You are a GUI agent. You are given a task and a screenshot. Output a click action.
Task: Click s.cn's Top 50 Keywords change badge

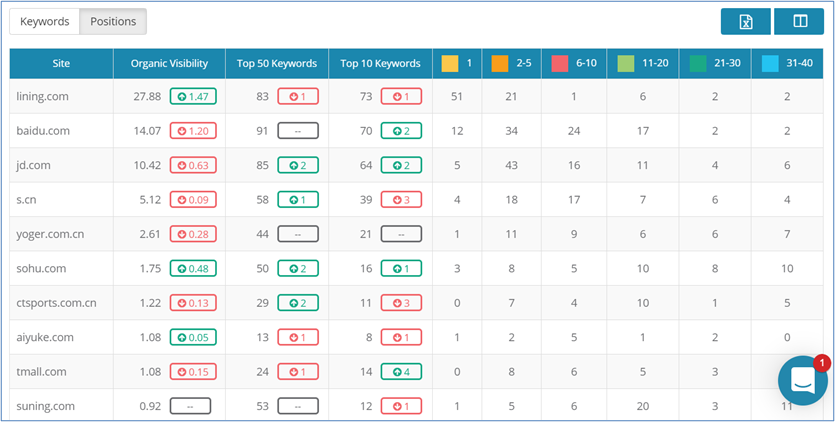pyautogui.click(x=298, y=200)
